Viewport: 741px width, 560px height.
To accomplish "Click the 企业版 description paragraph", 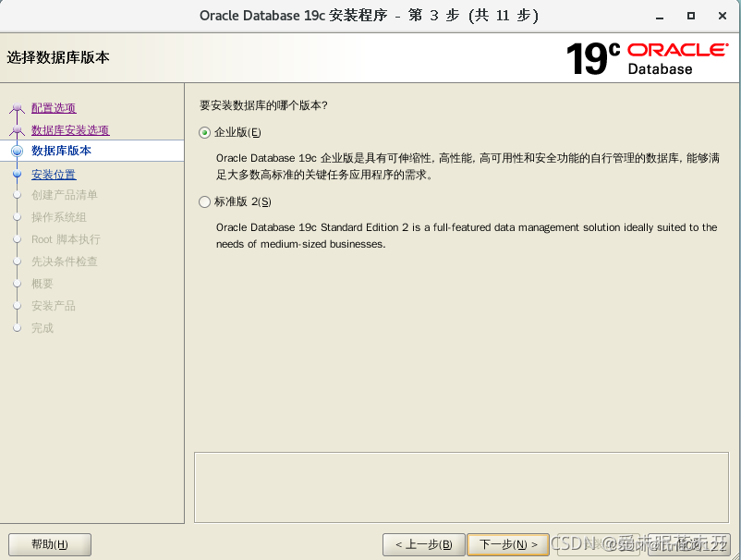I will [x=468, y=166].
